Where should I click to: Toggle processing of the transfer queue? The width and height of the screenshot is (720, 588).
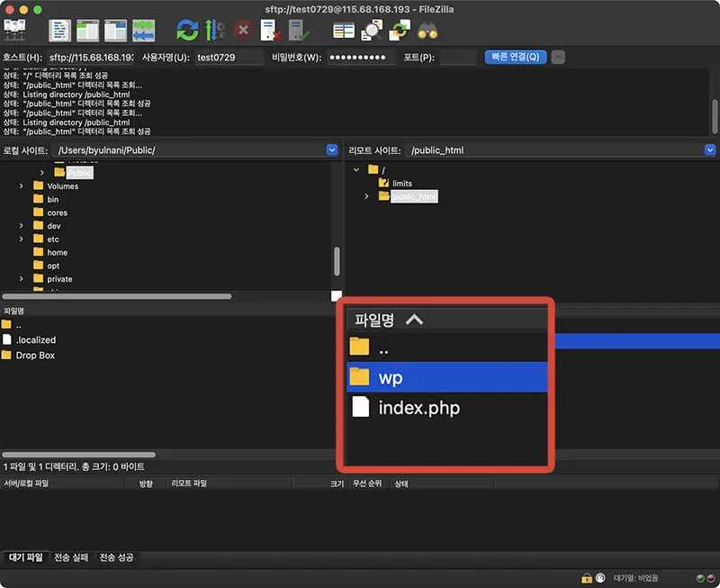[x=215, y=31]
